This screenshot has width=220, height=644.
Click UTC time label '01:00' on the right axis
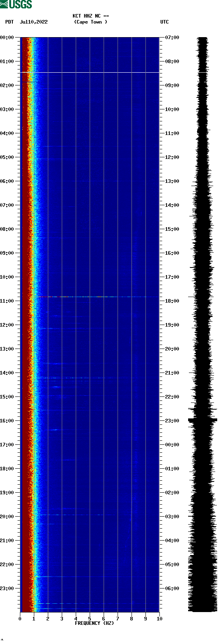point(172,469)
